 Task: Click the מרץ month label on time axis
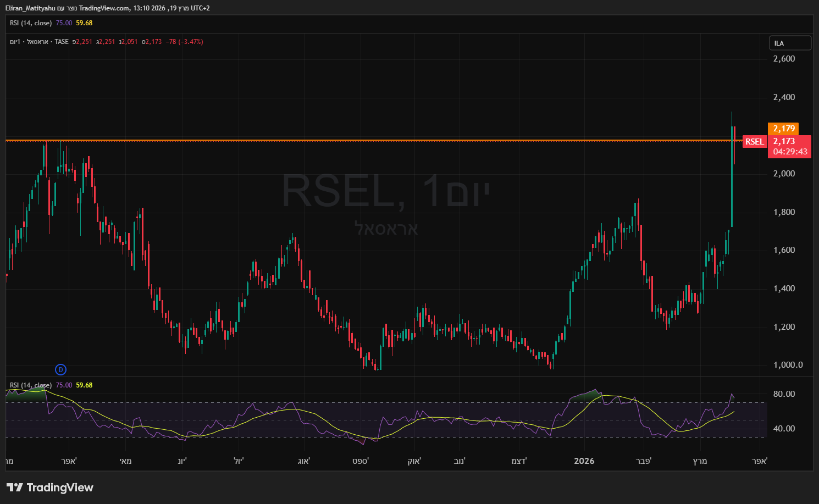pyautogui.click(x=700, y=461)
